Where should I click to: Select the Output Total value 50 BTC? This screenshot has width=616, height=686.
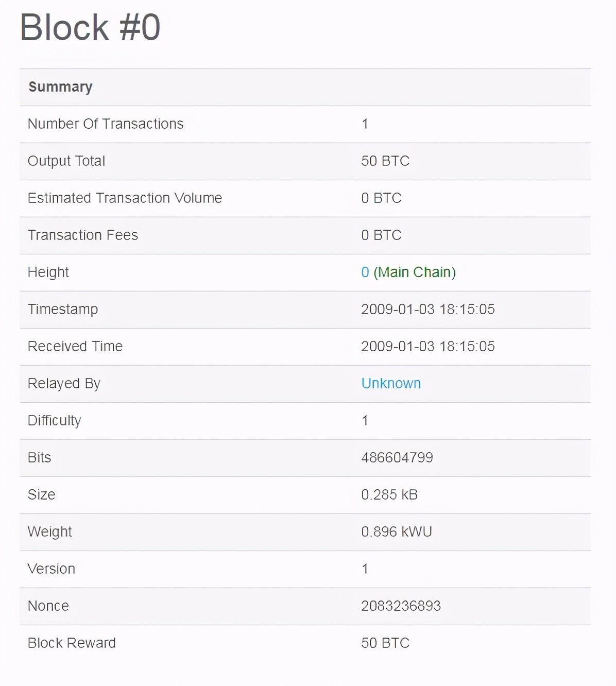click(385, 161)
